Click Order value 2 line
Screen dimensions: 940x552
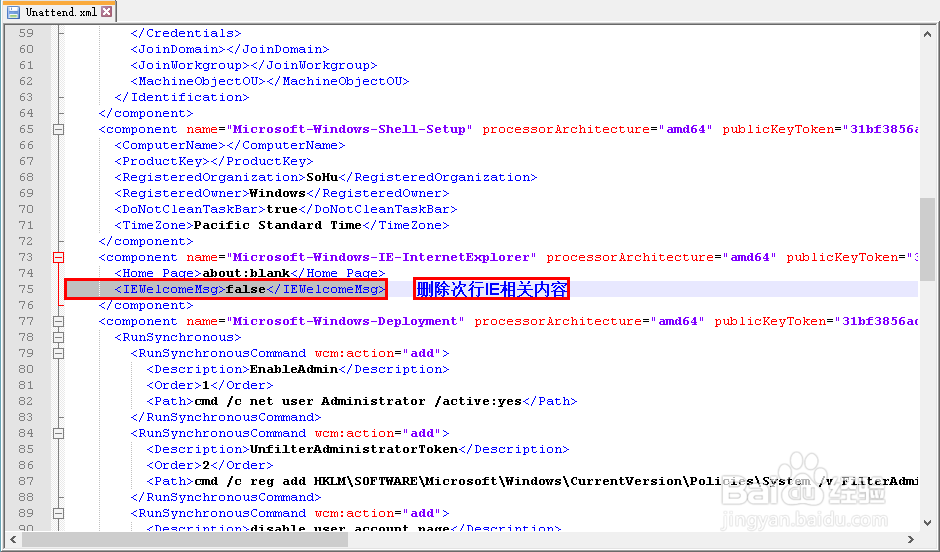[210, 465]
